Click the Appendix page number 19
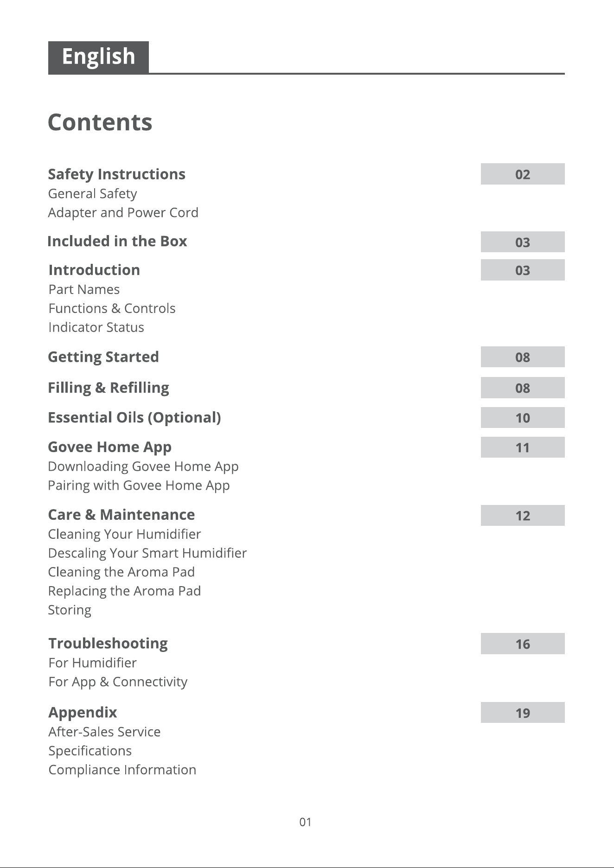The height and width of the screenshot is (868, 614). click(x=523, y=713)
